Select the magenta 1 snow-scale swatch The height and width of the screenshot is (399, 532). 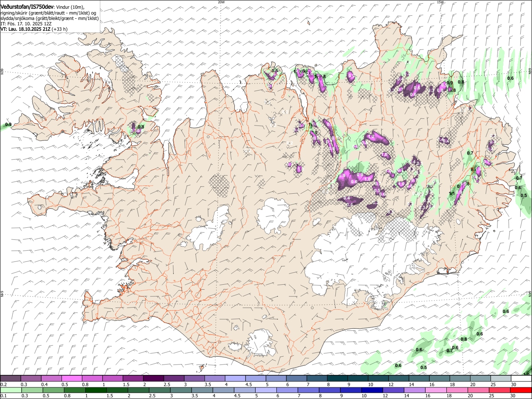click(x=113, y=379)
